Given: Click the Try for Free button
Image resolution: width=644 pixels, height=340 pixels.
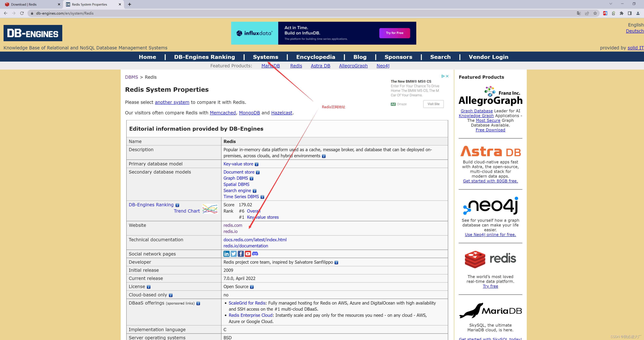Looking at the screenshot, I should pos(395,33).
